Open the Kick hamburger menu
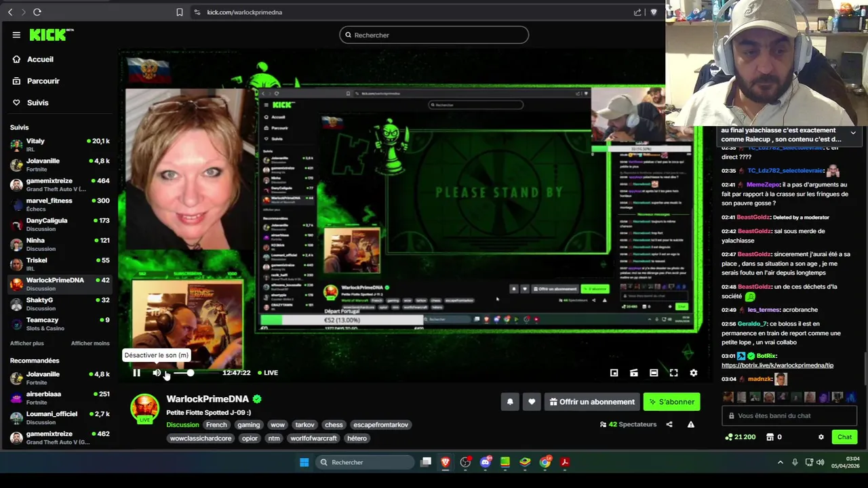 pyautogui.click(x=16, y=35)
